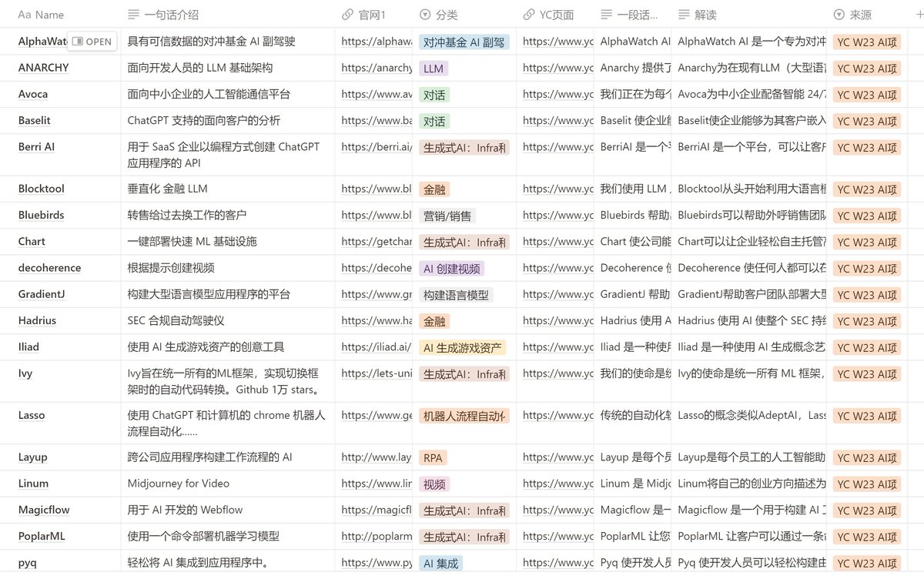Click the YC W23 source tag in Linum row
Screen dimensions: 924x579
[867, 484]
